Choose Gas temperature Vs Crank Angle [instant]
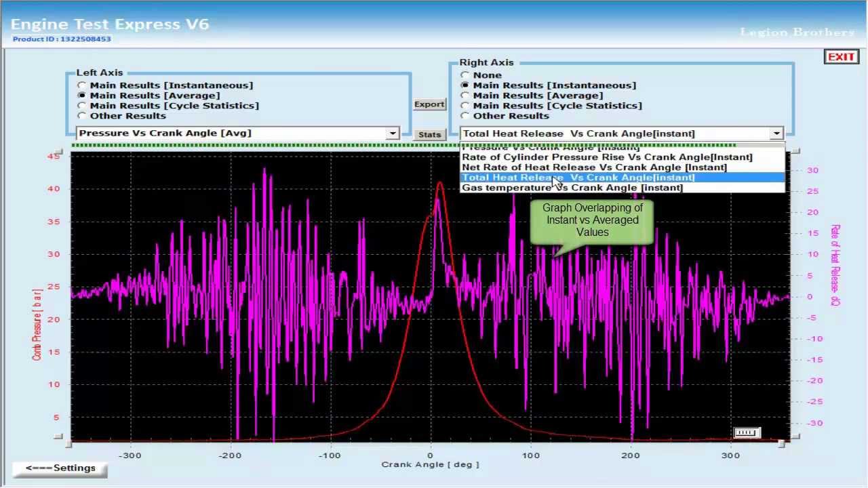Viewport: 868px width, 488px height. point(622,188)
